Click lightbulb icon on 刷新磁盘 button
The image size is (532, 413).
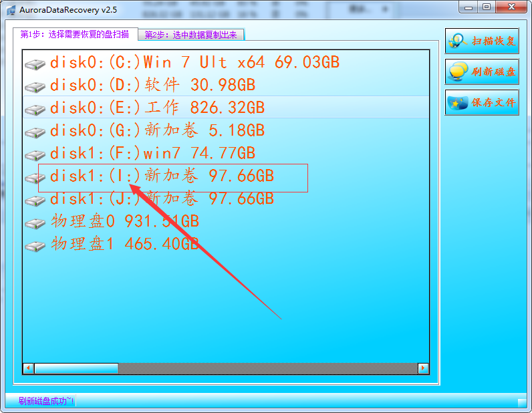tap(458, 72)
